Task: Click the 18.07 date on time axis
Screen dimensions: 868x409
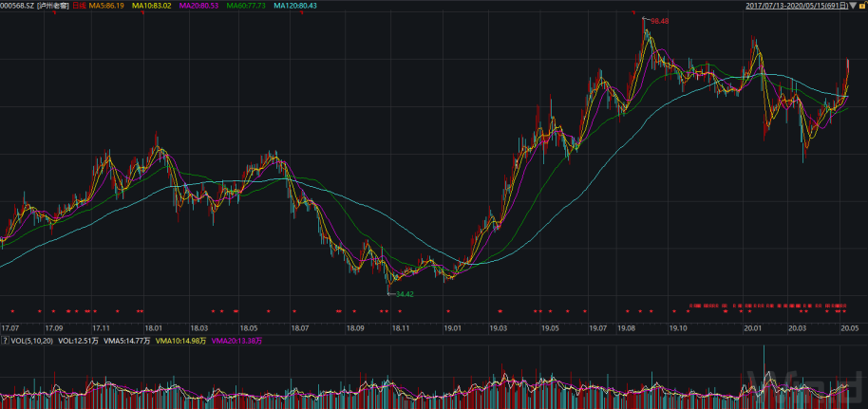Action: pos(299,327)
